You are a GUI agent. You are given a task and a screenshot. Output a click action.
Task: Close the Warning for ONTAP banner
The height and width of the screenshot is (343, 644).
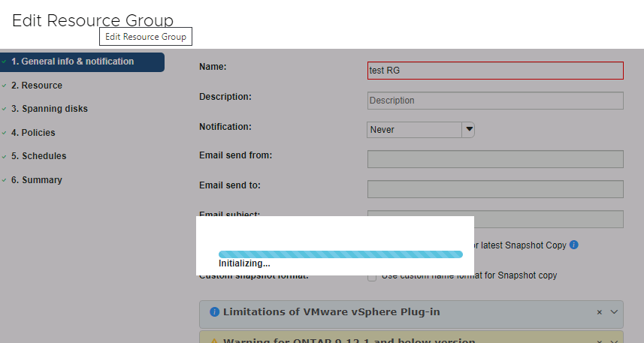click(x=600, y=341)
